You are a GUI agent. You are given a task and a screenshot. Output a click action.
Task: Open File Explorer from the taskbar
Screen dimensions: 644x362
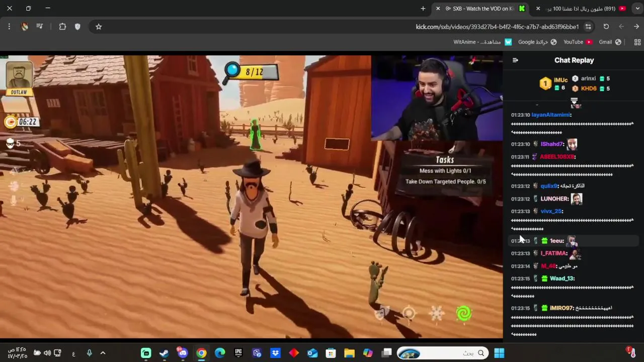pos(349,353)
